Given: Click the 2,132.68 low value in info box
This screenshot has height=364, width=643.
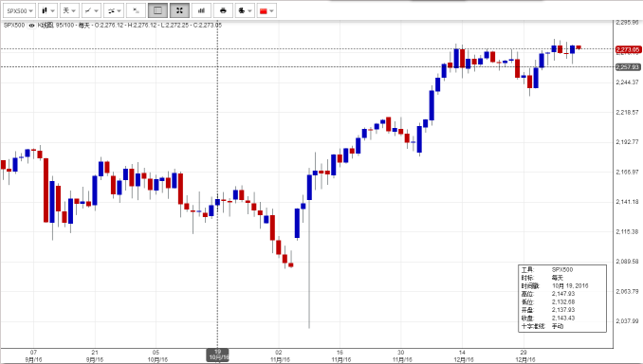Looking at the screenshot, I should click(563, 302).
